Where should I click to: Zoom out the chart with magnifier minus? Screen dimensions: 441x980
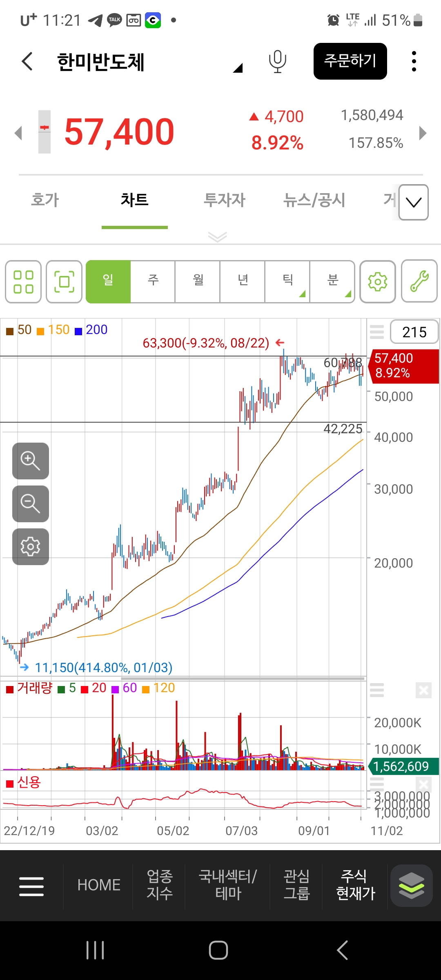pos(31,504)
